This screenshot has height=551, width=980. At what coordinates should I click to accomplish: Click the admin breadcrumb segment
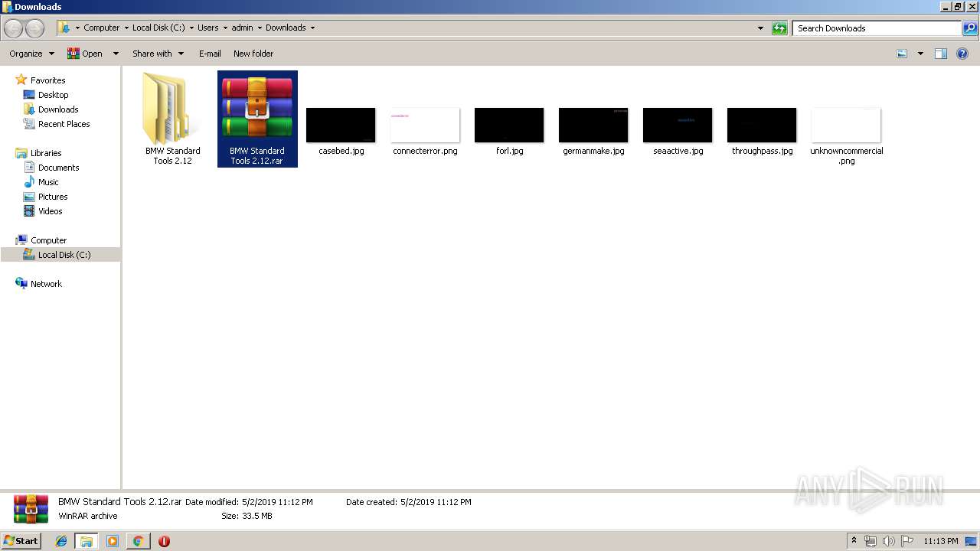tap(242, 28)
